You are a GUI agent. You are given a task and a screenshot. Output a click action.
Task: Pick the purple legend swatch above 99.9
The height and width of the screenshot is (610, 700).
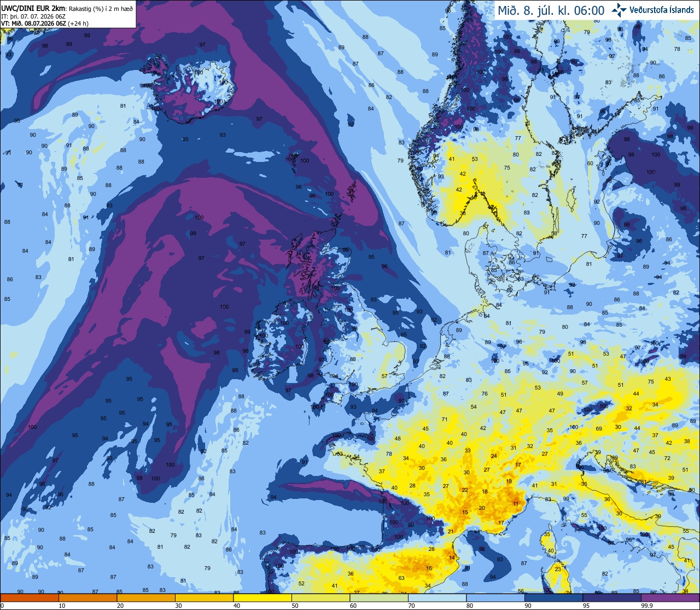click(x=670, y=597)
